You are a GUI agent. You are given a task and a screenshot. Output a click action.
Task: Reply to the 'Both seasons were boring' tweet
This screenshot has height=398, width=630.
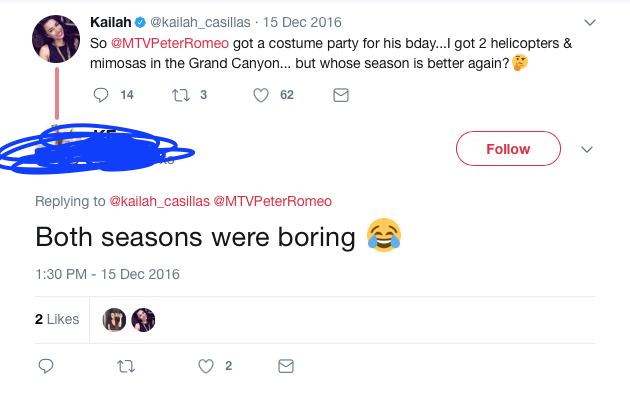[x=46, y=366]
